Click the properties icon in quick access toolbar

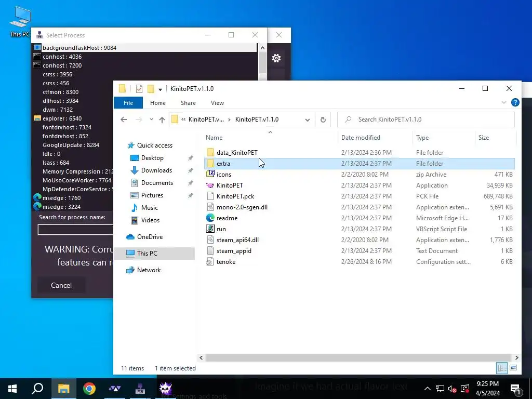click(x=139, y=89)
